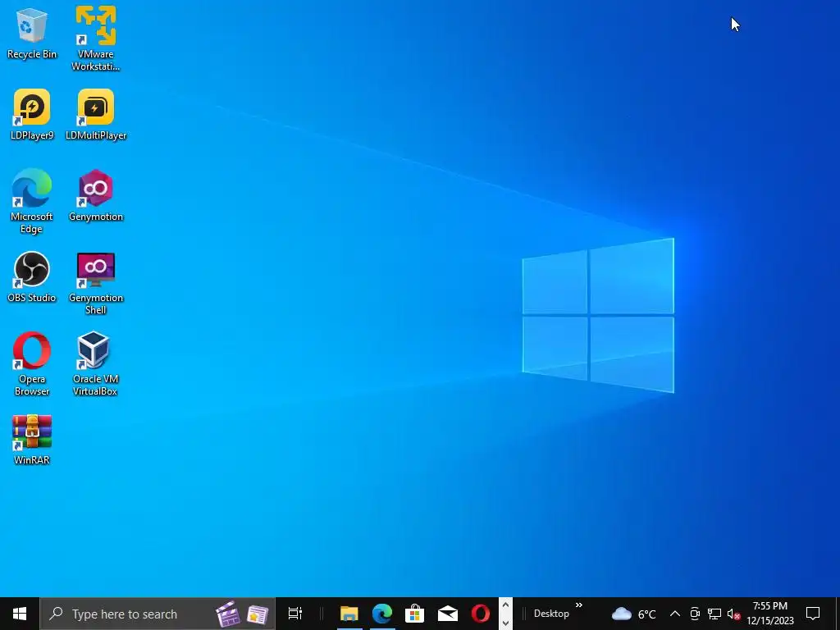
Task: Select the Oracle VM VirtualBox shortcut
Action: pos(95,364)
